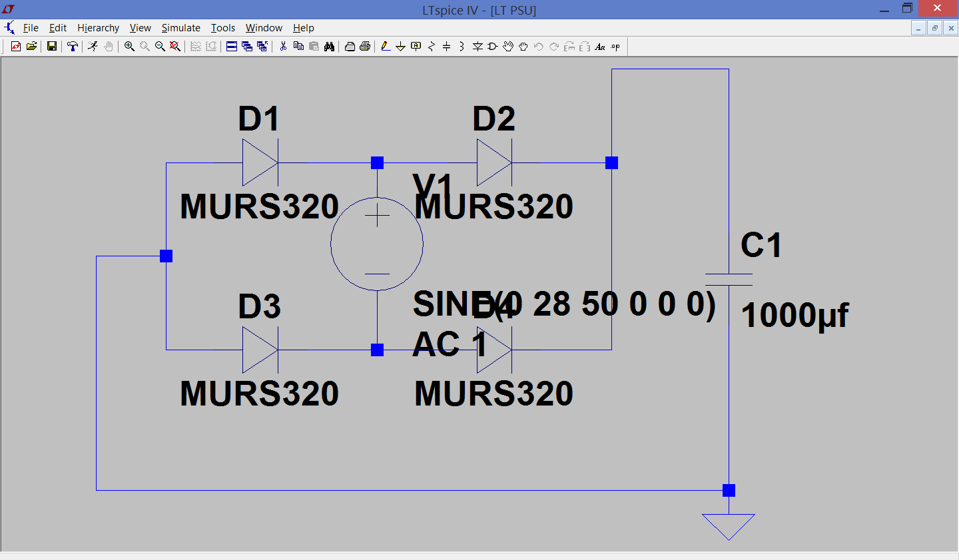Viewport: 959px width, 560px height.
Task: Open the Window menu
Action: (x=264, y=28)
